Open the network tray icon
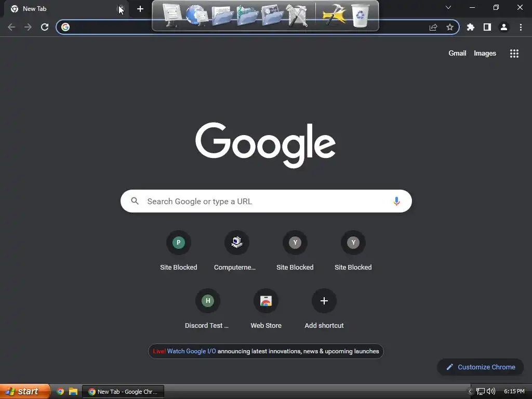This screenshot has width=532, height=399. click(480, 392)
